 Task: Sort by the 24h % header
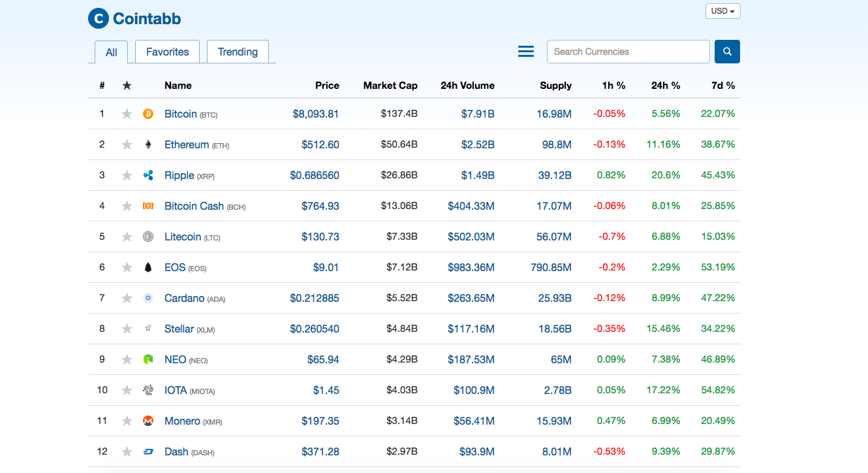tap(666, 86)
